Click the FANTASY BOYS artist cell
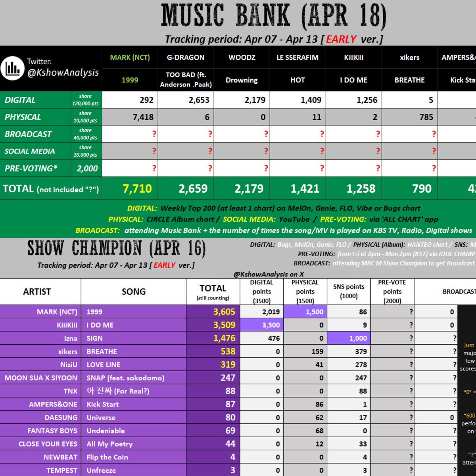This screenshot has width=476, height=476. click(40, 431)
